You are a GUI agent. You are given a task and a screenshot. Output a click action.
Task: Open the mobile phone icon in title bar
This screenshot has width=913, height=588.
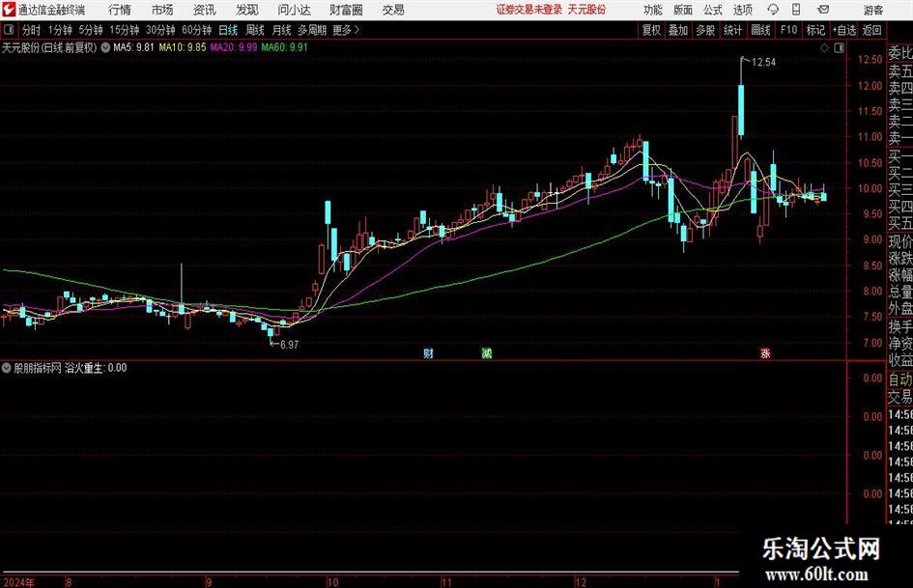coord(796,10)
